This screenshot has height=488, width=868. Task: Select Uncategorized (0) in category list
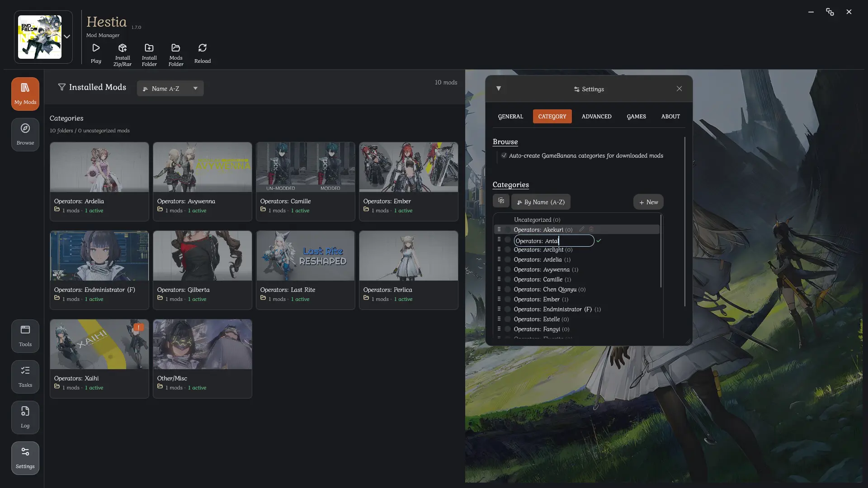click(537, 220)
